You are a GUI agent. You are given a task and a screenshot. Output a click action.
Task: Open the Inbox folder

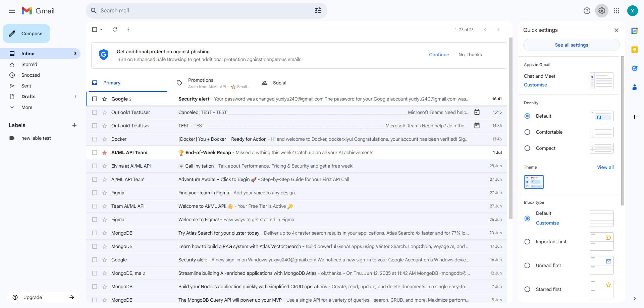pyautogui.click(x=40, y=54)
